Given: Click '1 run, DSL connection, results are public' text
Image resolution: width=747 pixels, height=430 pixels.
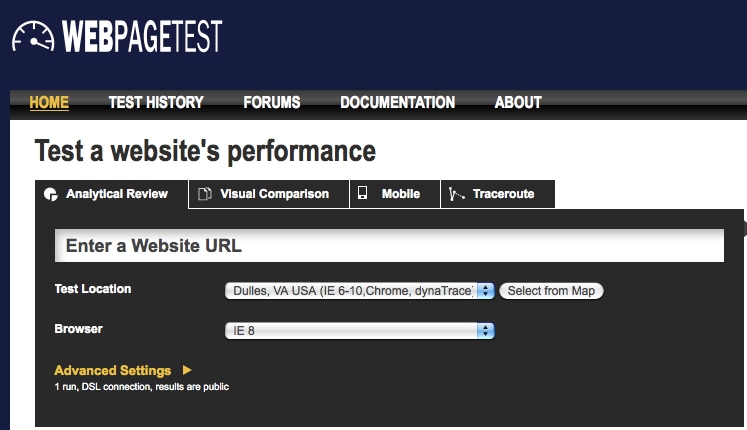Looking at the screenshot, I should 141,387.
